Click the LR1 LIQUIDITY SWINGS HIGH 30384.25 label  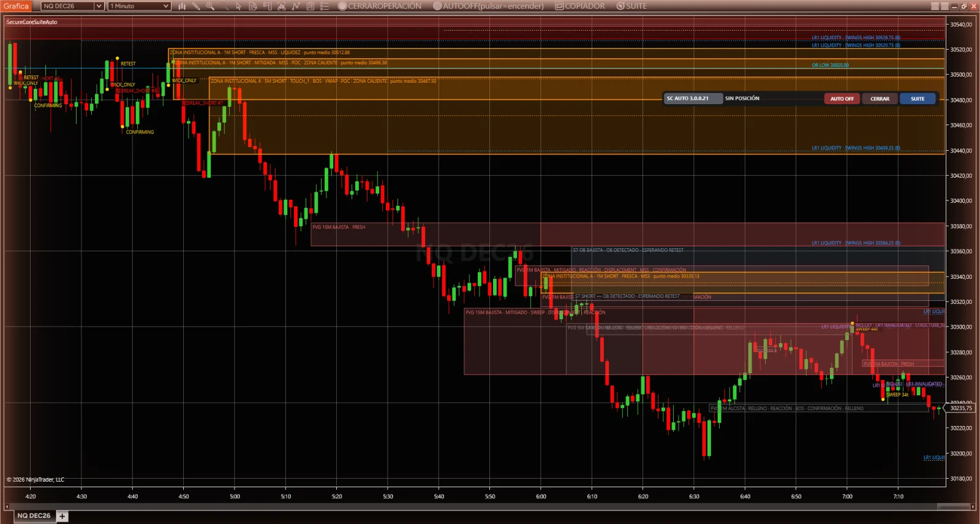click(856, 243)
